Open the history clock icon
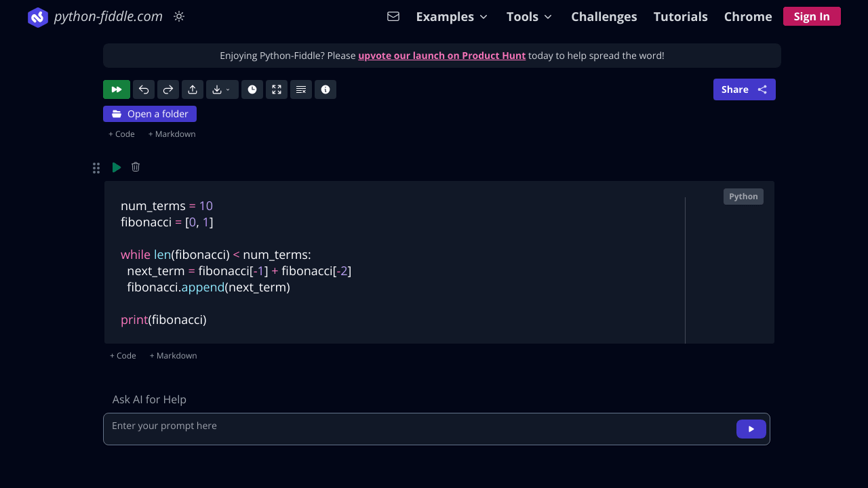The height and width of the screenshot is (488, 868). pyautogui.click(x=252, y=89)
